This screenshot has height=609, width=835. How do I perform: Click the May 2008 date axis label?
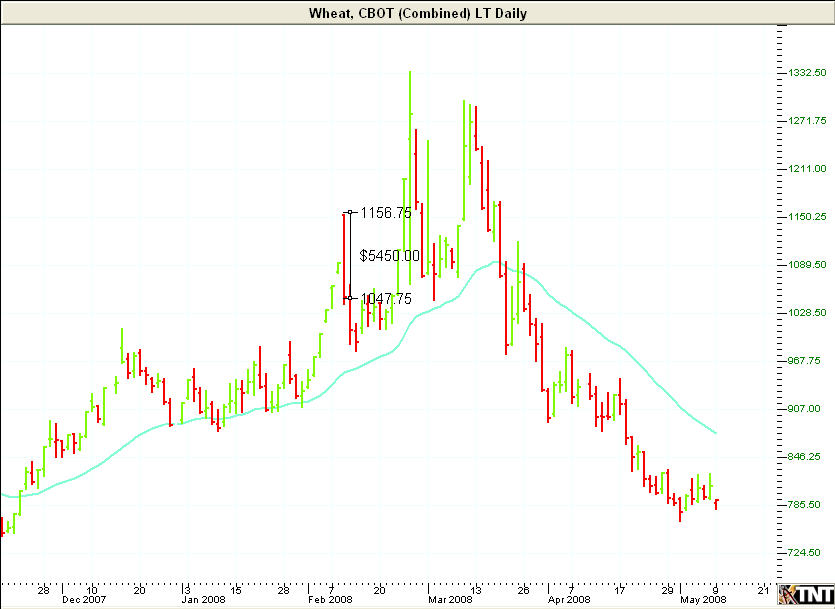tap(703, 599)
